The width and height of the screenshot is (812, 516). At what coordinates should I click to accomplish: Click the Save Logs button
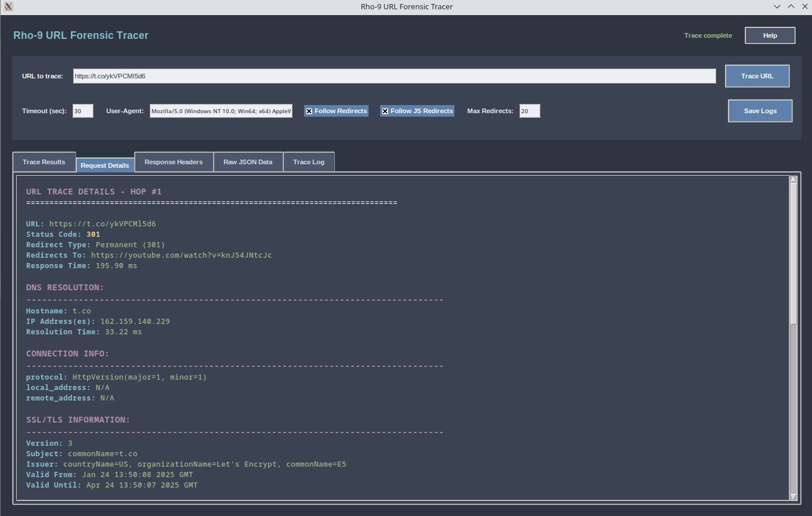[760, 111]
